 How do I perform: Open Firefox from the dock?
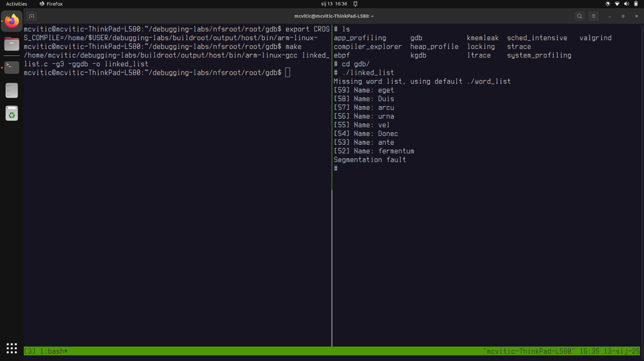[12, 21]
